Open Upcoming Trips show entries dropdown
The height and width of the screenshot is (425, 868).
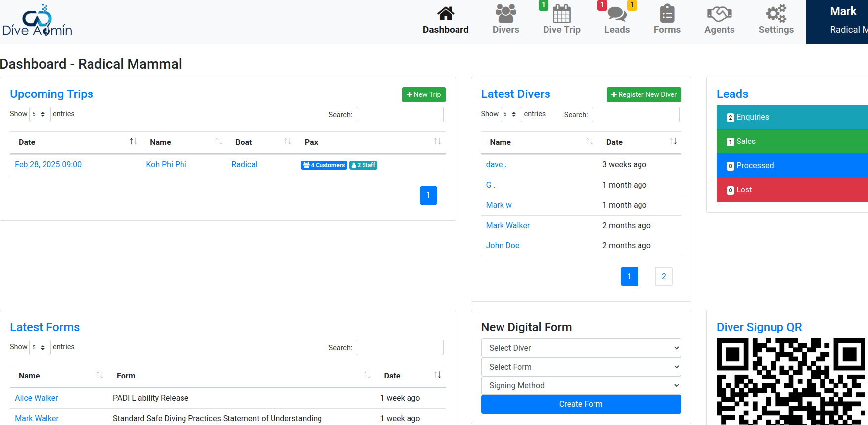tap(40, 114)
